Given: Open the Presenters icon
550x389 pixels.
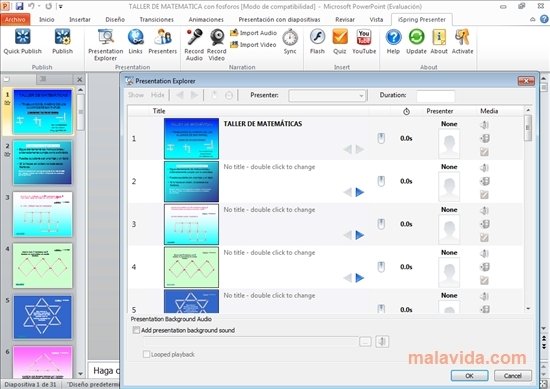Looking at the screenshot, I should (163, 36).
